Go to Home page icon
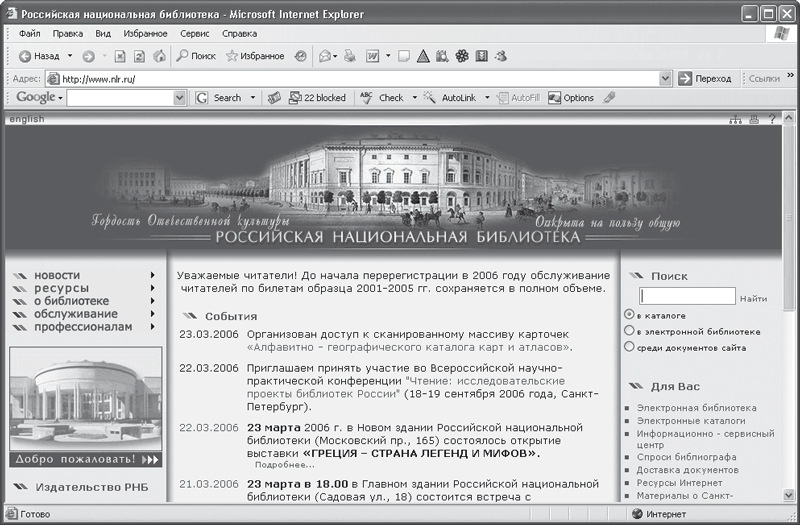Image resolution: width=800 pixels, height=525 pixels. (x=159, y=56)
